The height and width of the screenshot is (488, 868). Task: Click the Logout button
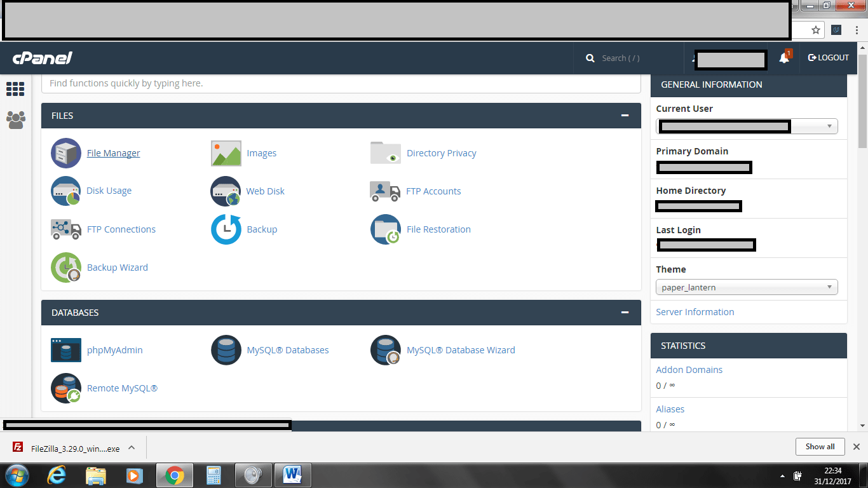pos(828,58)
